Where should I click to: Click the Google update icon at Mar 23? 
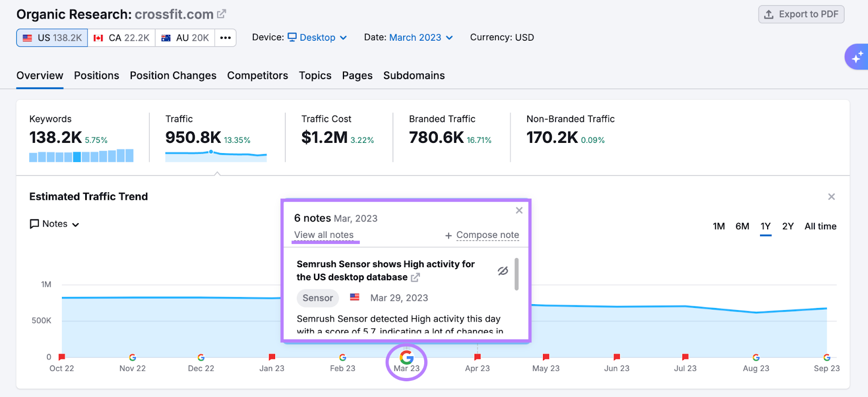point(406,357)
